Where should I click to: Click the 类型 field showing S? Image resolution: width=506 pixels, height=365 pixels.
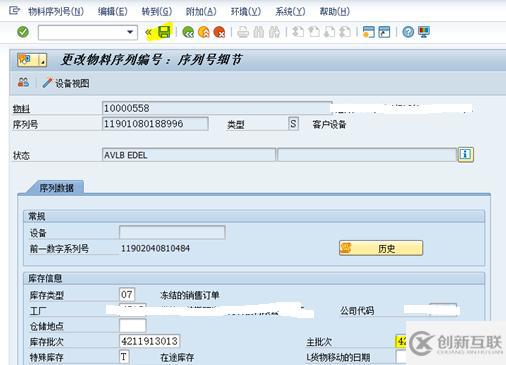[293, 124]
